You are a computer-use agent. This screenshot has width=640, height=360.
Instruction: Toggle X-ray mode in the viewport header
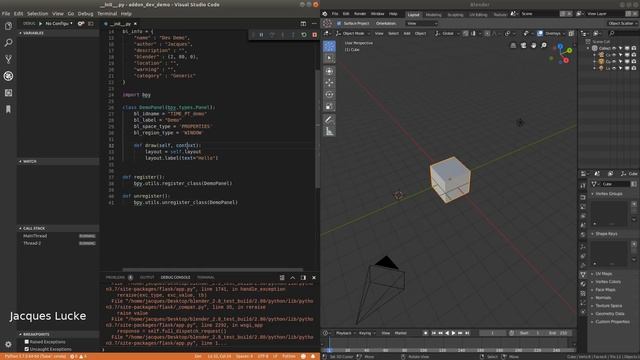(x=571, y=33)
